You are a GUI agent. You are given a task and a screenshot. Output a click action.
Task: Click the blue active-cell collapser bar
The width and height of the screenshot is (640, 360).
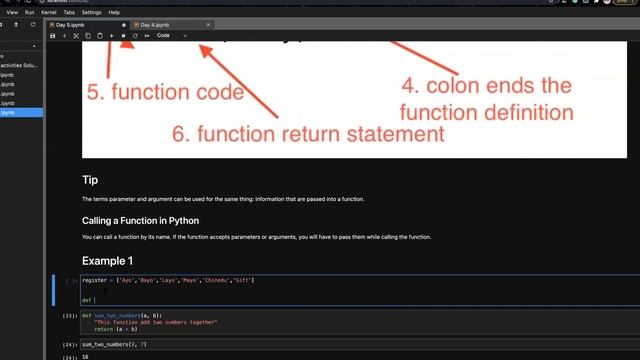(x=53, y=290)
